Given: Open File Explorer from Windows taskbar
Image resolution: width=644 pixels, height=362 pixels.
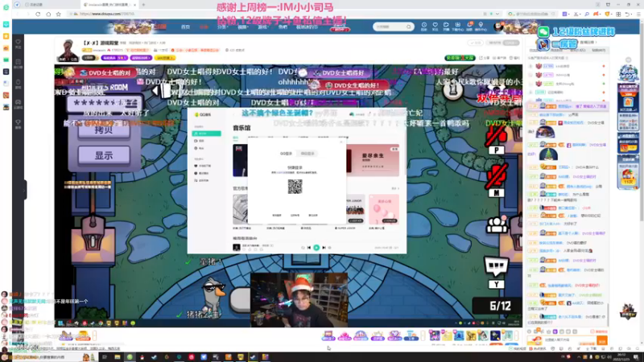Looking at the screenshot, I should [118, 357].
